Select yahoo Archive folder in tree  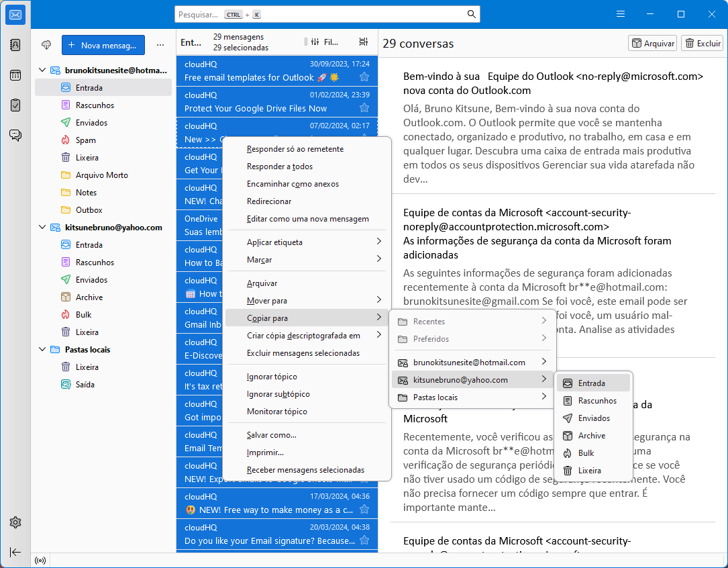click(103, 297)
